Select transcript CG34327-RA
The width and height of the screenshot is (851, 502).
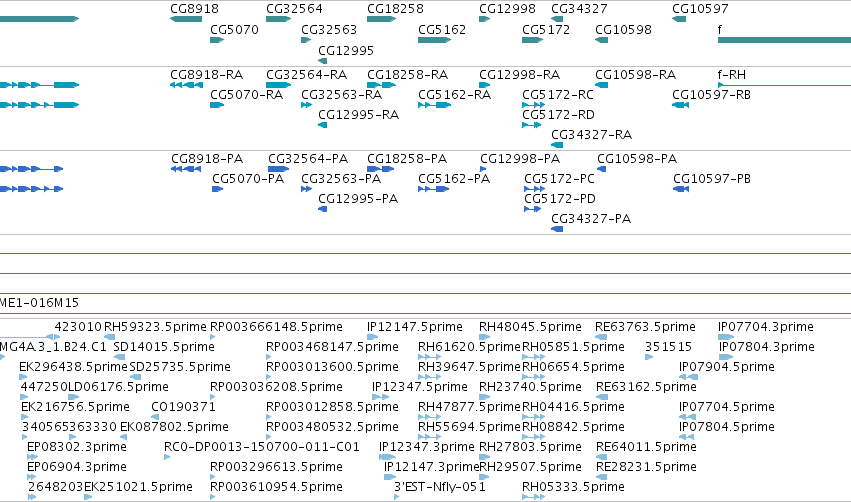click(x=591, y=135)
